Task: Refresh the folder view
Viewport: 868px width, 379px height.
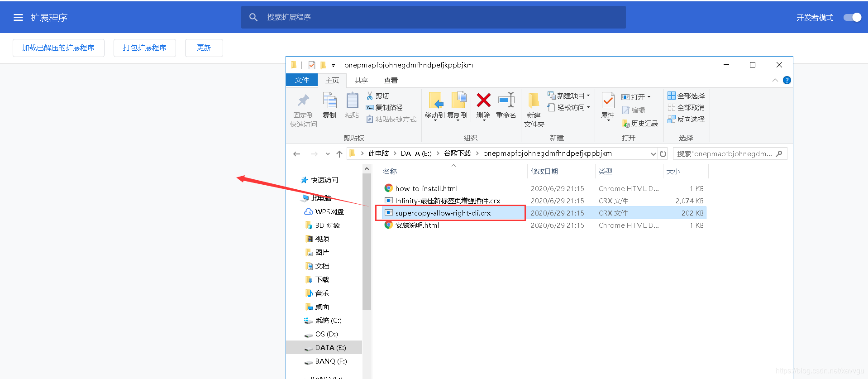Action: tap(663, 154)
